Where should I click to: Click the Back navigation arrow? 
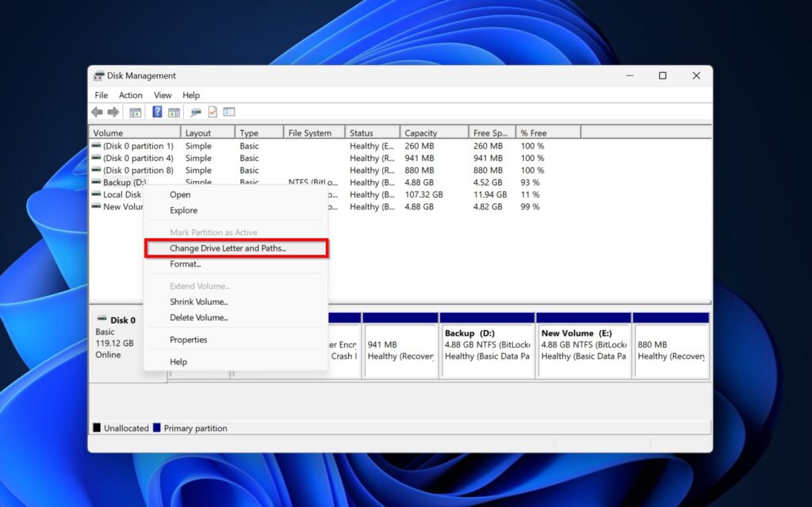coord(97,111)
